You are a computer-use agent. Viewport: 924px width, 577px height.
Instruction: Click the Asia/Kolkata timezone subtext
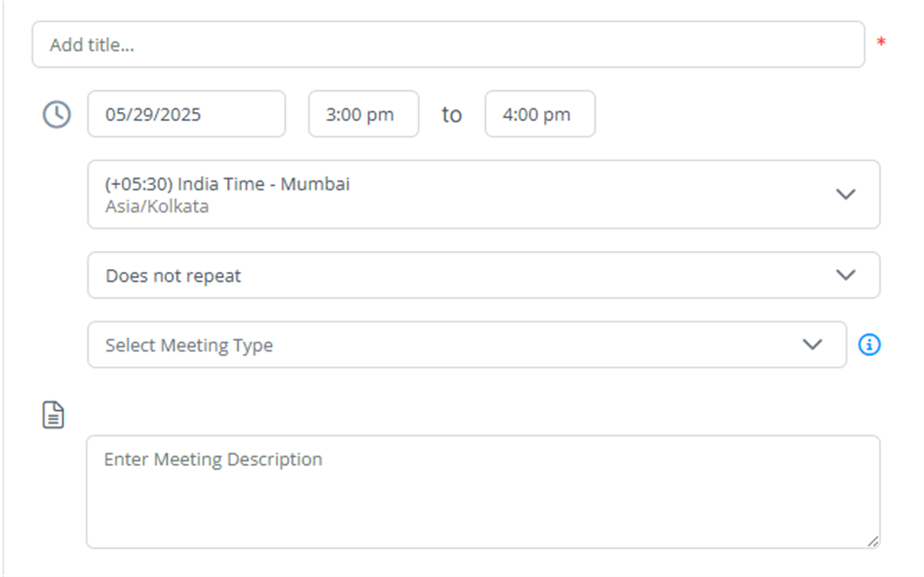[x=157, y=207]
